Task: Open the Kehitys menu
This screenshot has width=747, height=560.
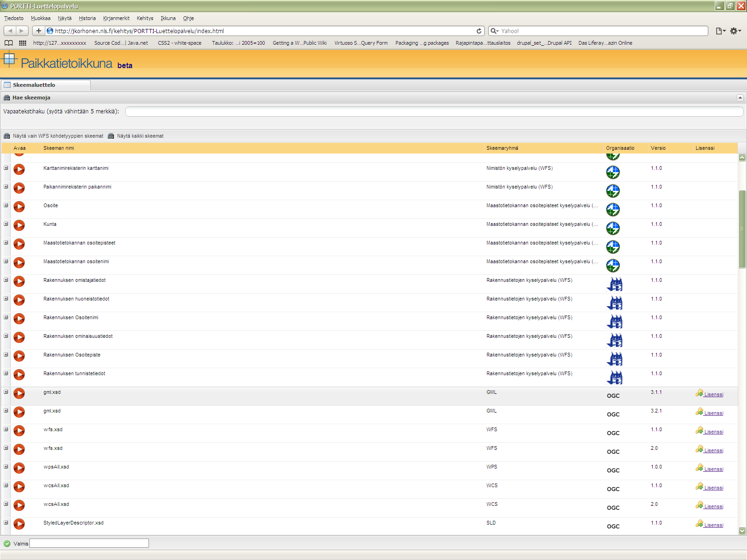Action: pos(145,18)
